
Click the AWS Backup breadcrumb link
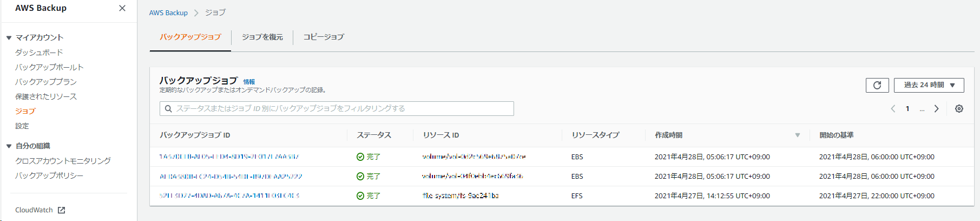pos(168,12)
